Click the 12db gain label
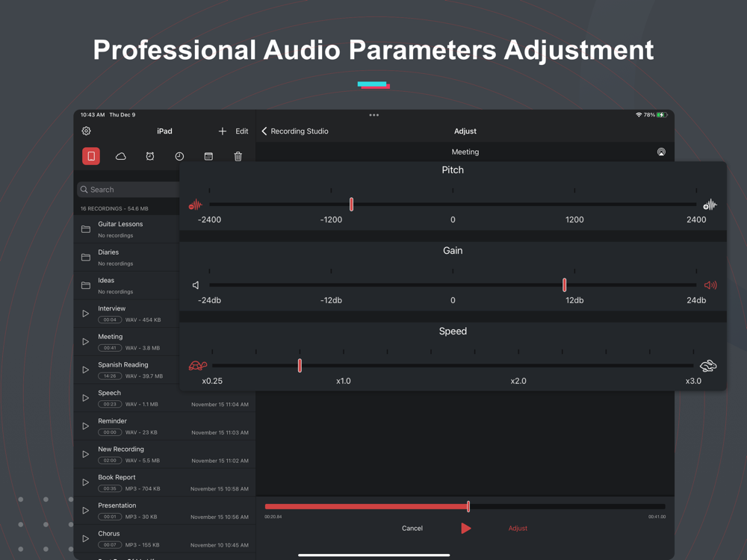The height and width of the screenshot is (560, 747). [574, 300]
